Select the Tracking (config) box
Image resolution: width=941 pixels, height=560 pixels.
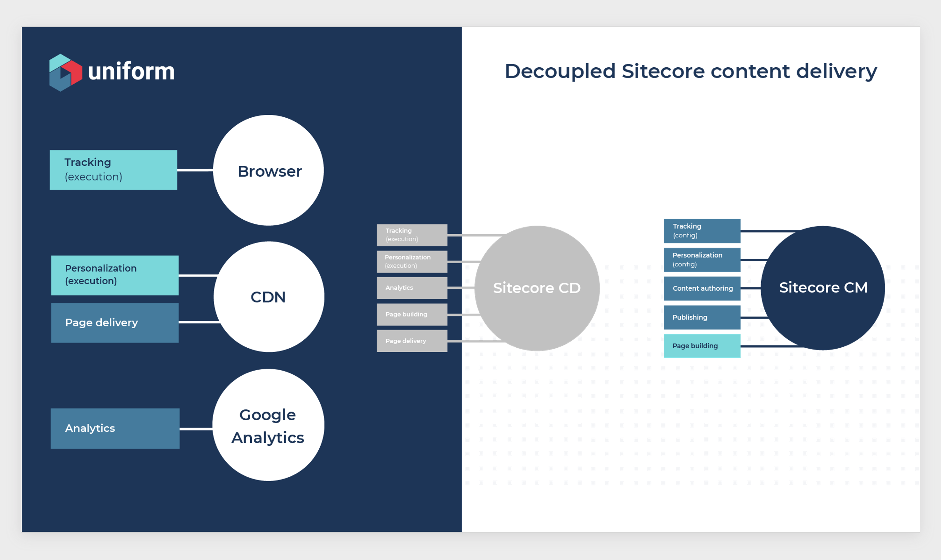(702, 231)
